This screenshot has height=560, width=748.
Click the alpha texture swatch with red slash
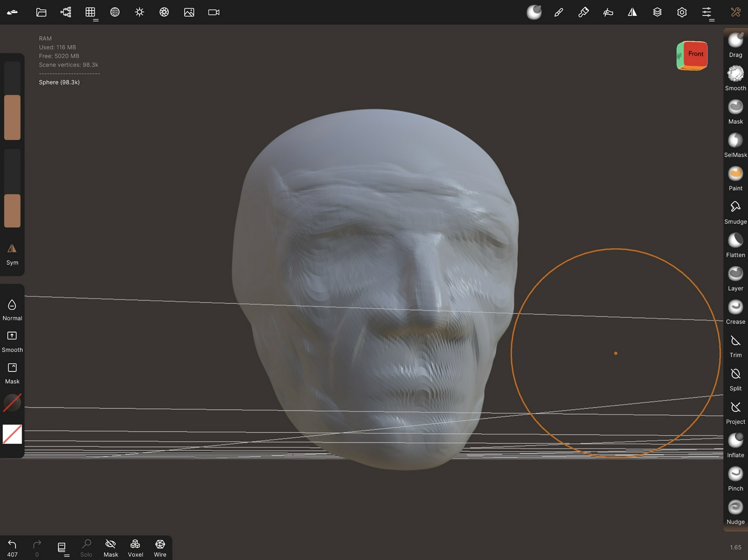[12, 434]
